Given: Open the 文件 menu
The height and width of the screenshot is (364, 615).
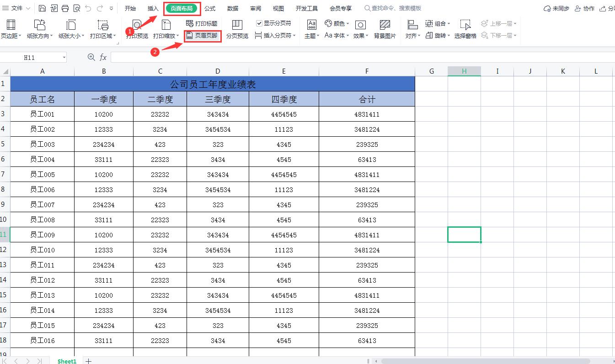Looking at the screenshot, I should (x=16, y=8).
